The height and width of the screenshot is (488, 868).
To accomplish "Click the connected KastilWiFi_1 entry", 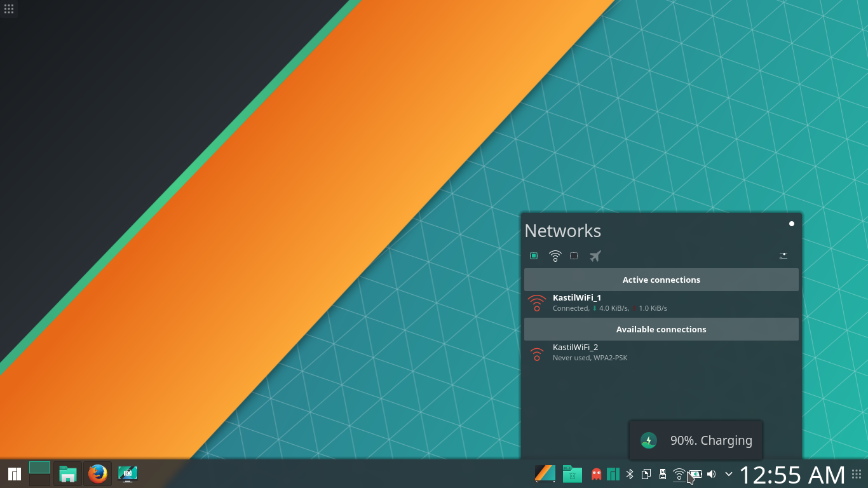I will click(x=597, y=302).
